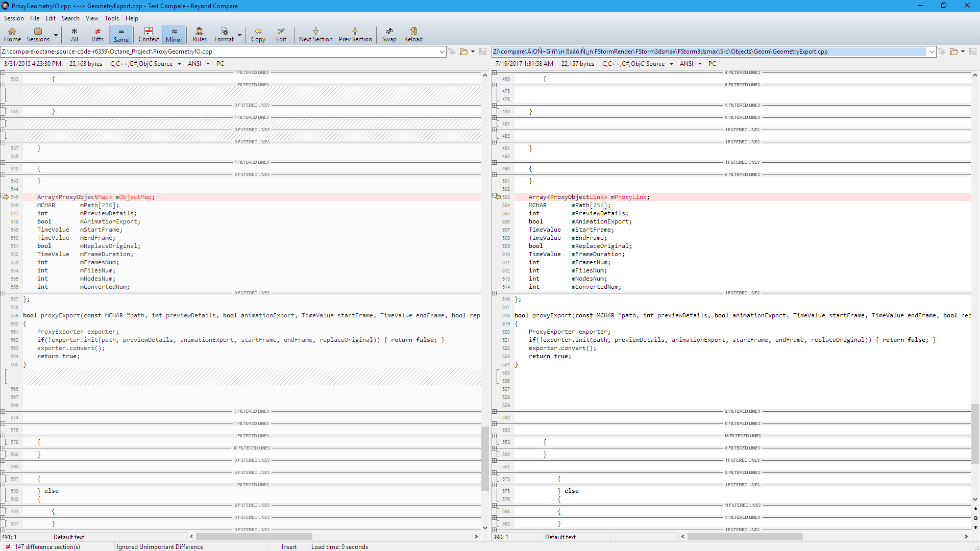980x551 pixels.
Task: Jump to Next Section
Action: point(315,34)
